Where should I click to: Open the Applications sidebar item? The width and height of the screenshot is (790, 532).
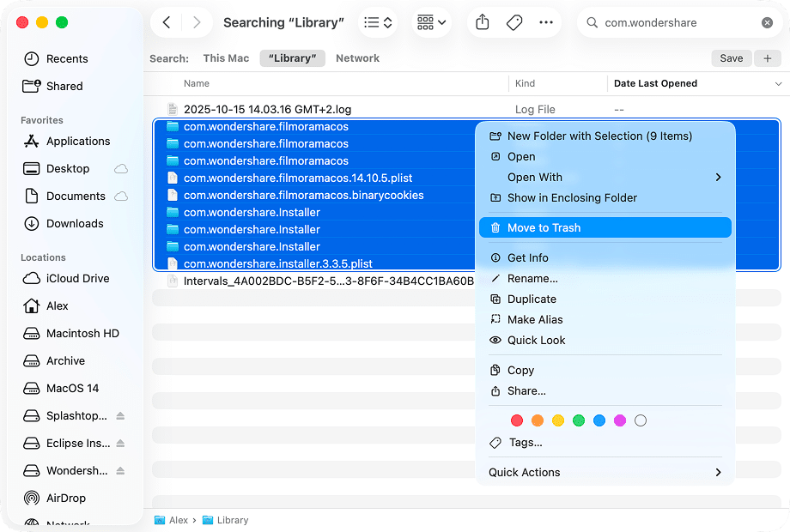click(79, 141)
